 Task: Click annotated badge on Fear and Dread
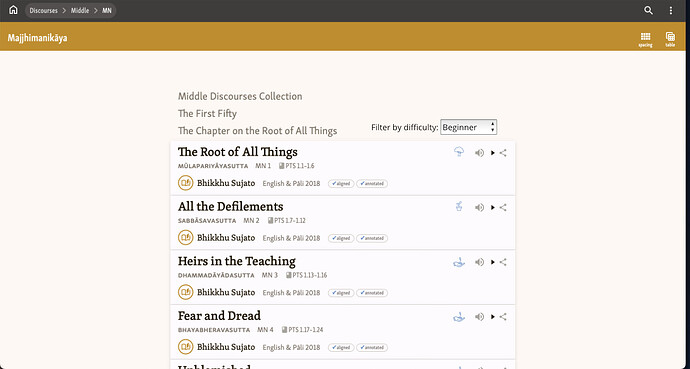(x=372, y=347)
